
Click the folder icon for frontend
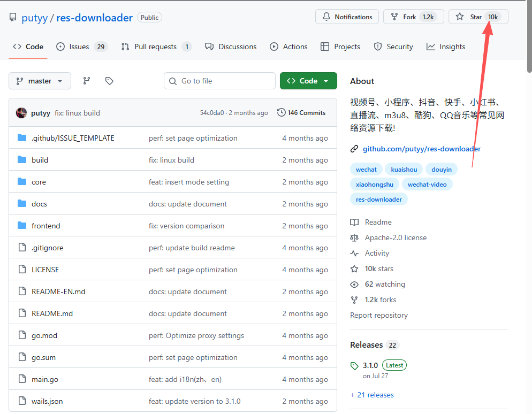(x=22, y=226)
